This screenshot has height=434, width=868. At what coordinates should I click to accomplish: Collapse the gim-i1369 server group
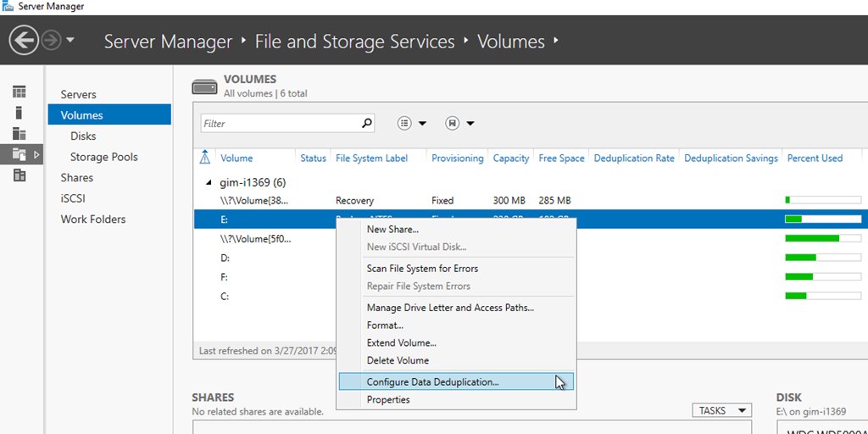tap(209, 182)
